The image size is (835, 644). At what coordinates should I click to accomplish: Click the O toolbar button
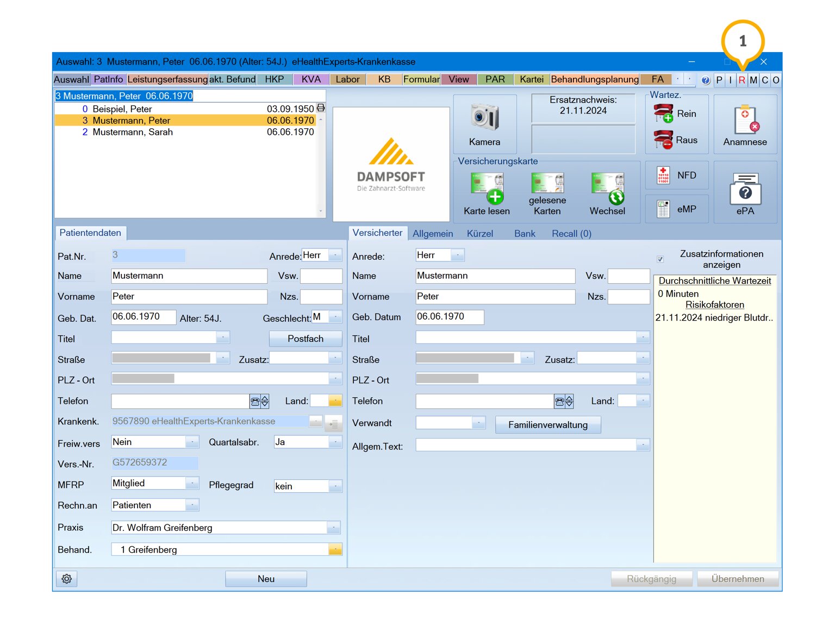776,80
